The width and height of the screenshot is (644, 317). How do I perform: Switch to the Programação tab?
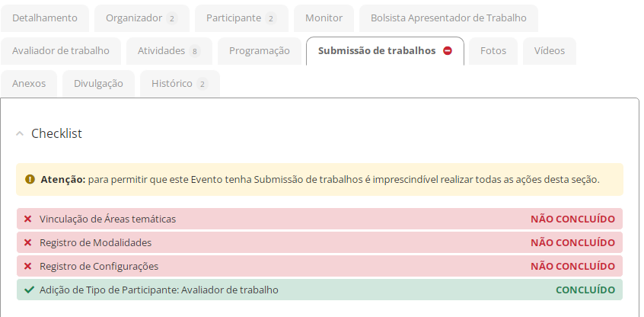click(x=260, y=51)
